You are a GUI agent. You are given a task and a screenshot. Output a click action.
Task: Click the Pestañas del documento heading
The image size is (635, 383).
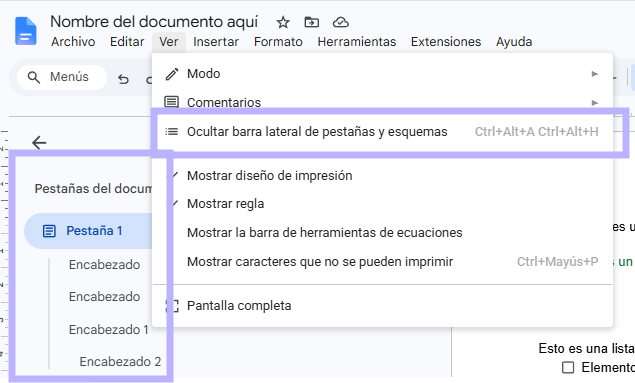tap(93, 189)
